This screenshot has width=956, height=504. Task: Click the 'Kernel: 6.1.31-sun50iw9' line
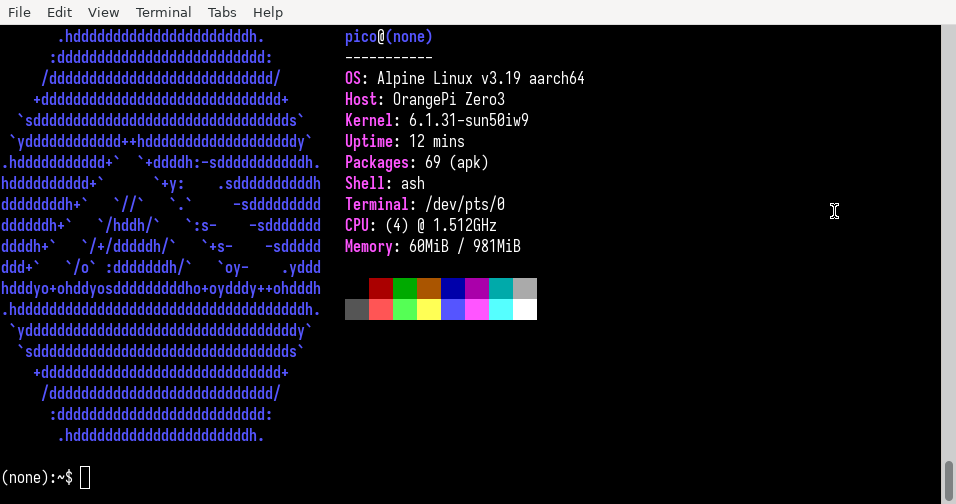click(437, 121)
